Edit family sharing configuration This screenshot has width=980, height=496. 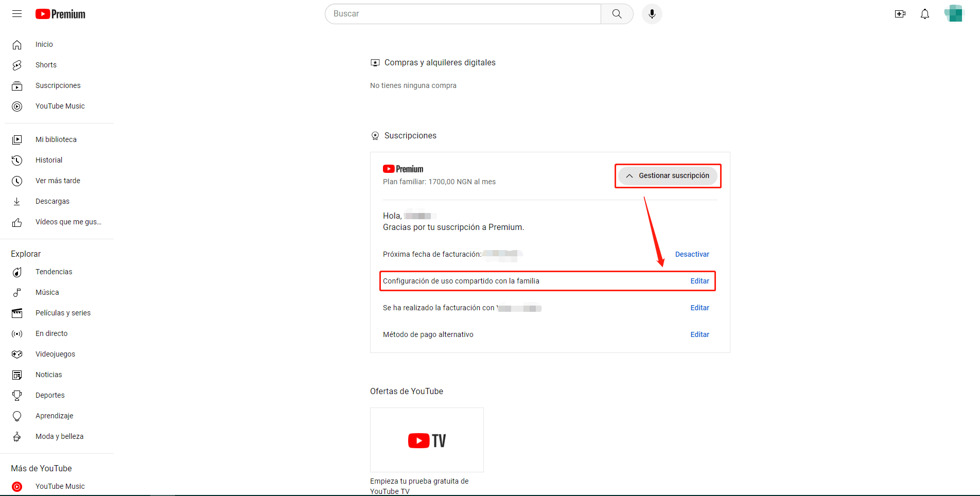(699, 281)
